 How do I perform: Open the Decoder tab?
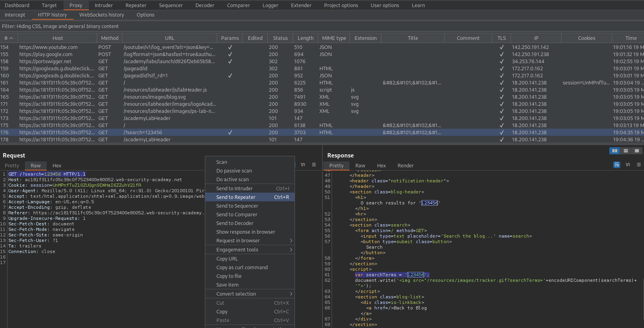(205, 5)
